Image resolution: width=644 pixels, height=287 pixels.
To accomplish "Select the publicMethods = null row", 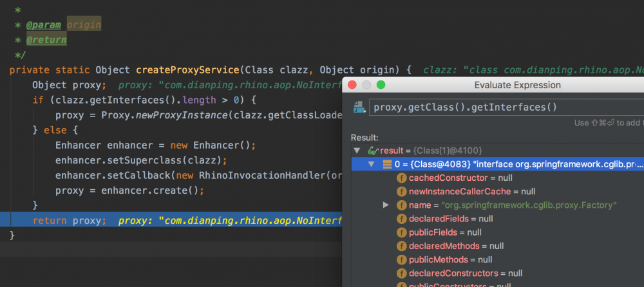I will coord(497,259).
